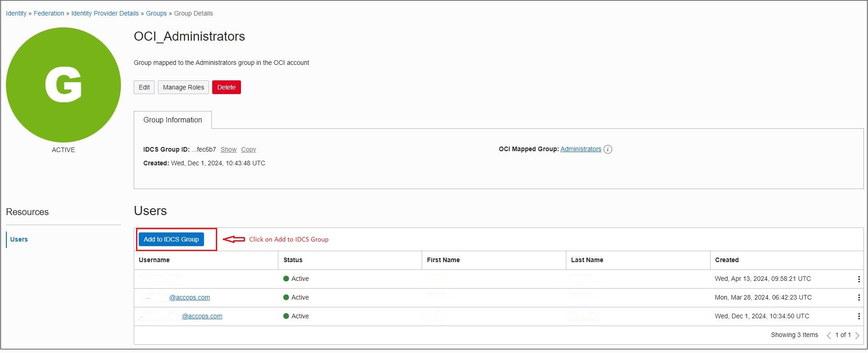This screenshot has height=353, width=868.
Task: Click the green G group avatar icon
Action: pos(63,85)
